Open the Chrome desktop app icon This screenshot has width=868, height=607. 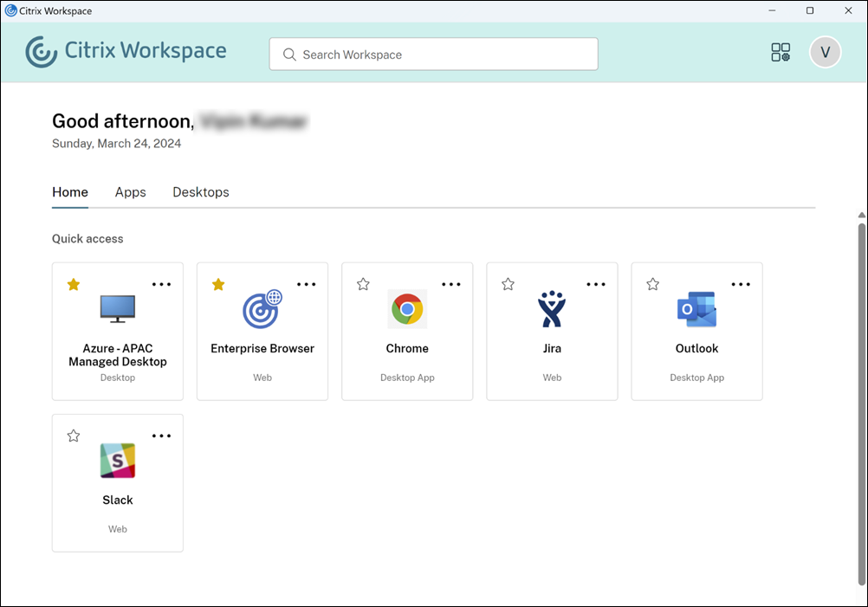(407, 309)
